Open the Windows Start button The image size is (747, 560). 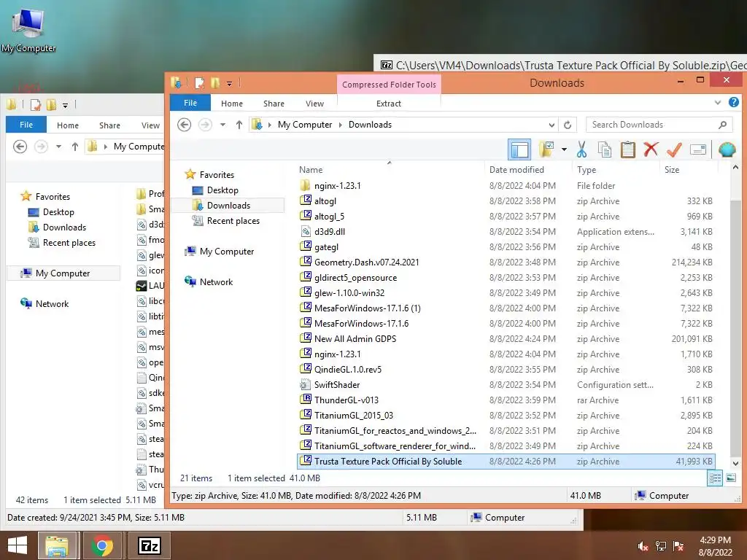click(18, 545)
